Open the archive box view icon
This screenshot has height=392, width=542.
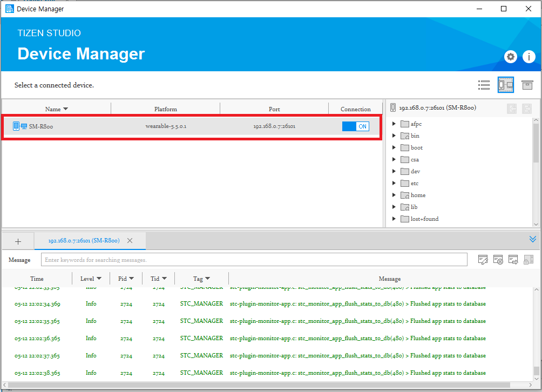(527, 85)
